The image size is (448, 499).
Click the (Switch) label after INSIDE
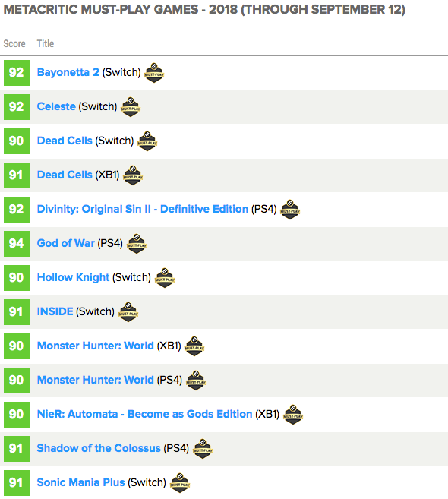tap(95, 311)
